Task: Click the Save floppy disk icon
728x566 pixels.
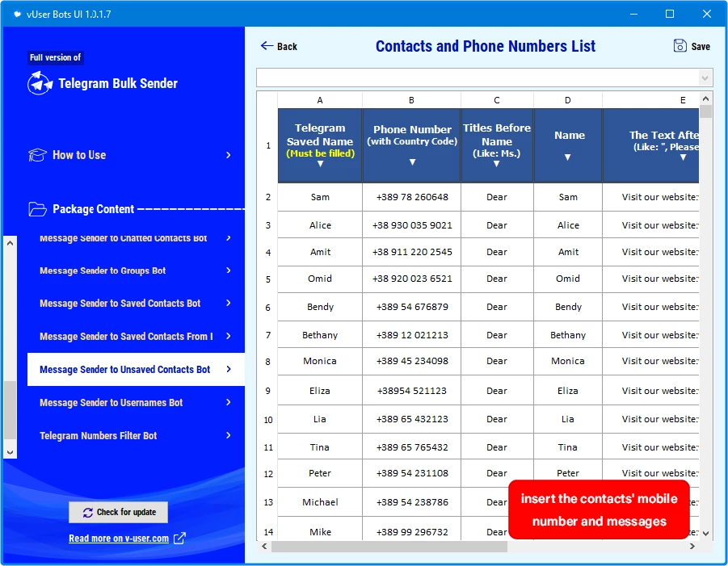Action: 680,45
